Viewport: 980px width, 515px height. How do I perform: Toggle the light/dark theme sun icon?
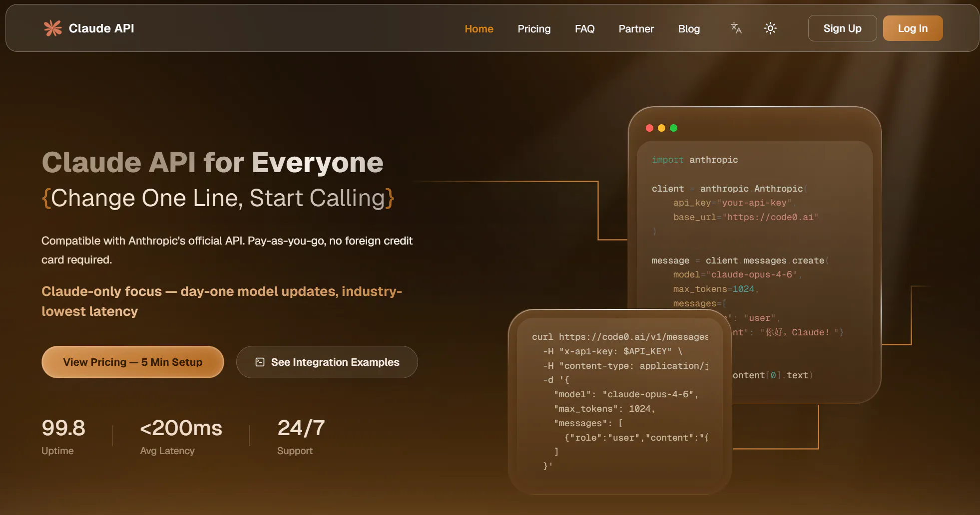tap(770, 28)
